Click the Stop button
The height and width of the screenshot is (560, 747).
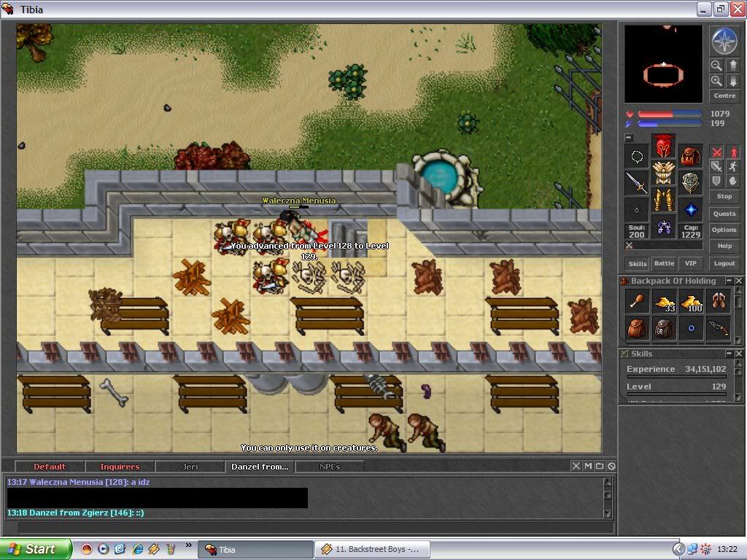click(x=724, y=196)
